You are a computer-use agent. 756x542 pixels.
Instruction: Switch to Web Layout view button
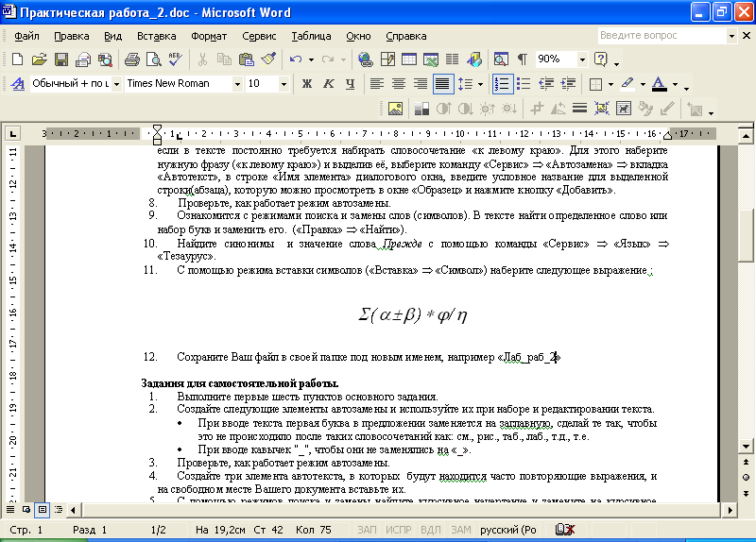[x=26, y=509]
